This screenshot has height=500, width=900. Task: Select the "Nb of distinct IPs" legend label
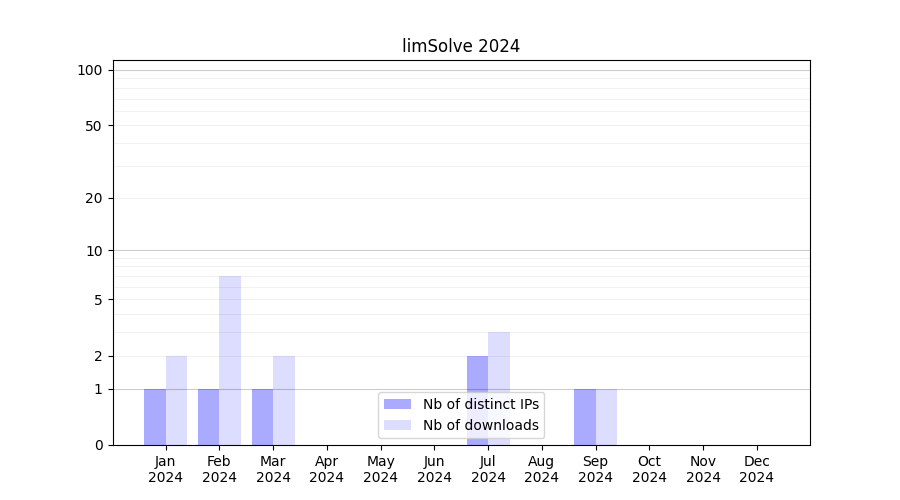pyautogui.click(x=480, y=404)
